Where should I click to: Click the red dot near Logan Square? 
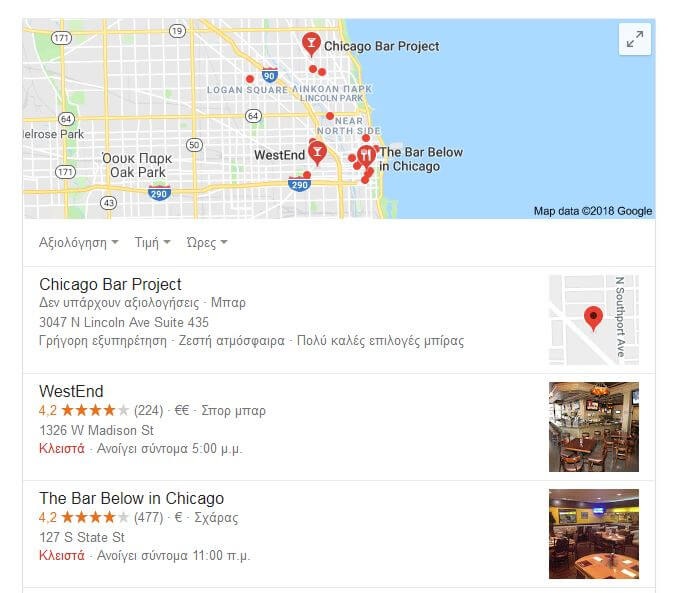pyautogui.click(x=250, y=79)
